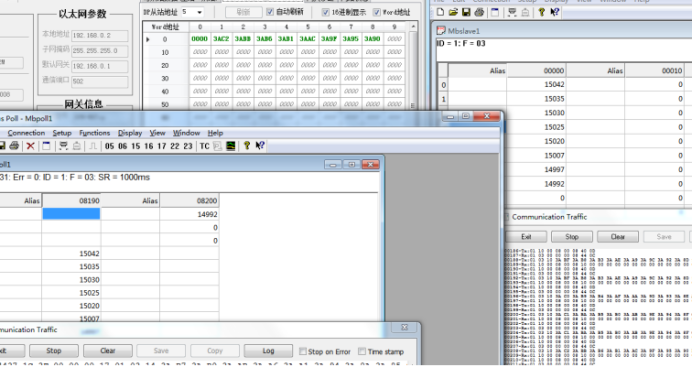Click the printer icon in Modbus Poll toolbar
Viewport: 692px width, 367px height.
click(x=14, y=146)
